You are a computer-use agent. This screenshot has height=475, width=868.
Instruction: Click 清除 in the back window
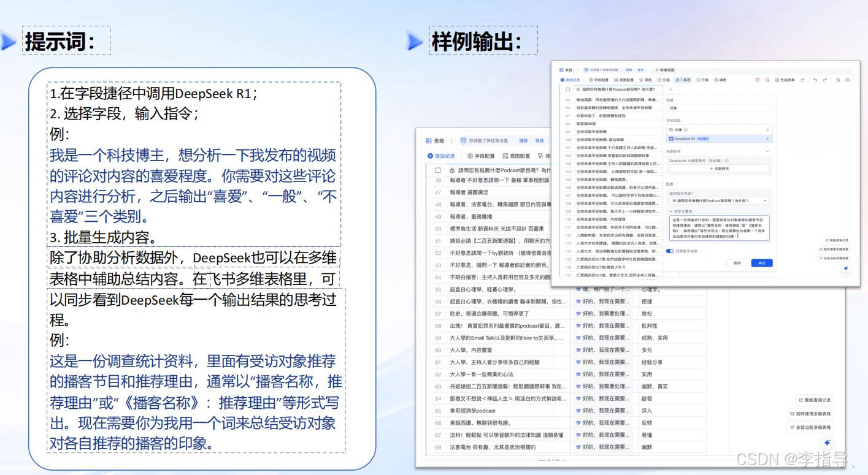(523, 140)
